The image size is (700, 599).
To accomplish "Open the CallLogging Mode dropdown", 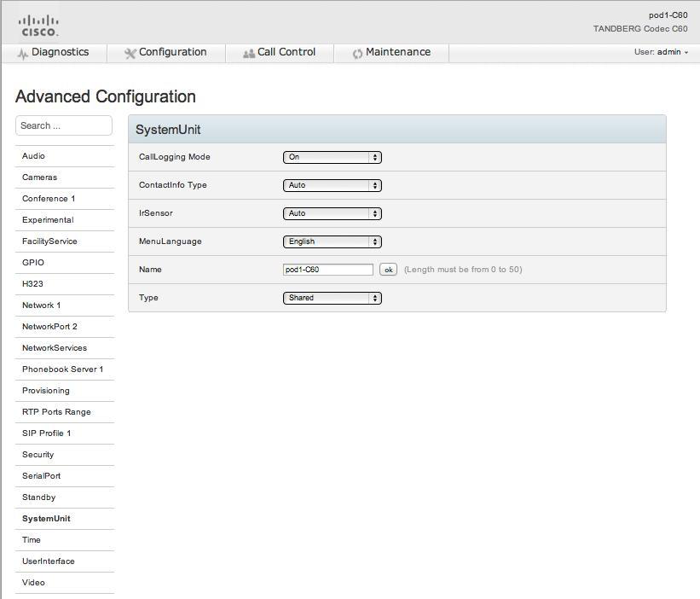I will point(333,157).
